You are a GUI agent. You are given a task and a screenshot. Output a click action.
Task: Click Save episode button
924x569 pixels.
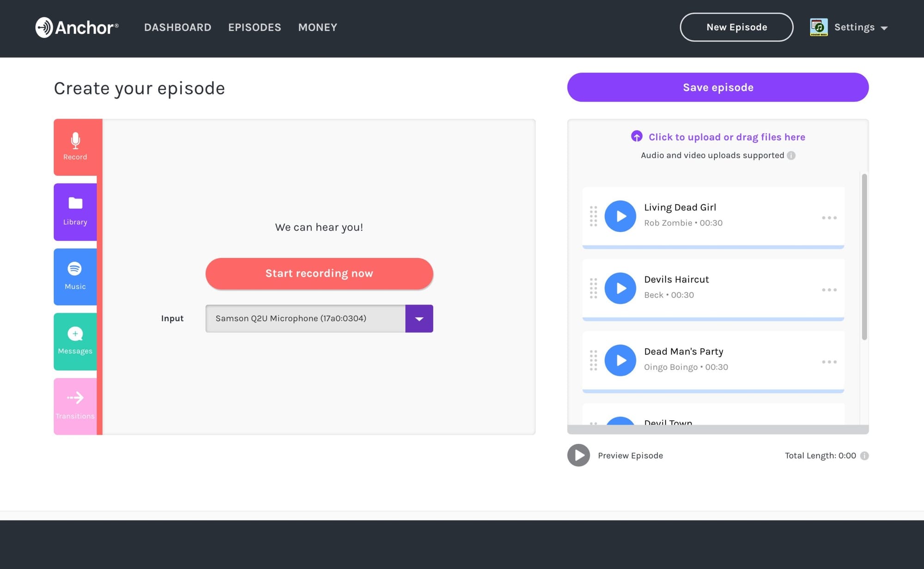click(717, 87)
